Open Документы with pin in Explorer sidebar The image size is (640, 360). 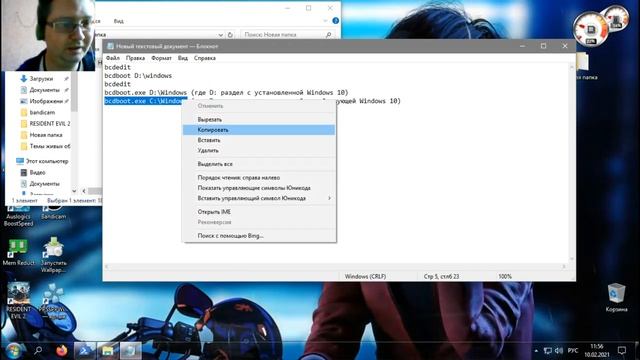(x=44, y=90)
